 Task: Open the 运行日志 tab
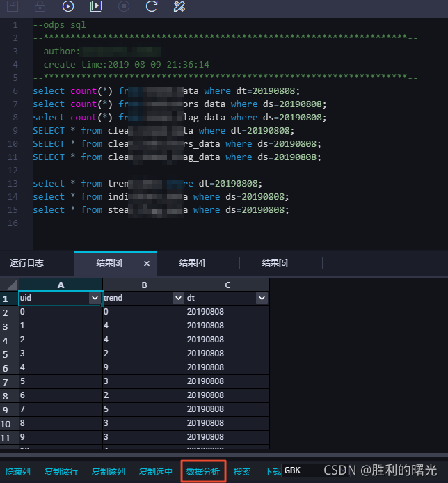[27, 263]
